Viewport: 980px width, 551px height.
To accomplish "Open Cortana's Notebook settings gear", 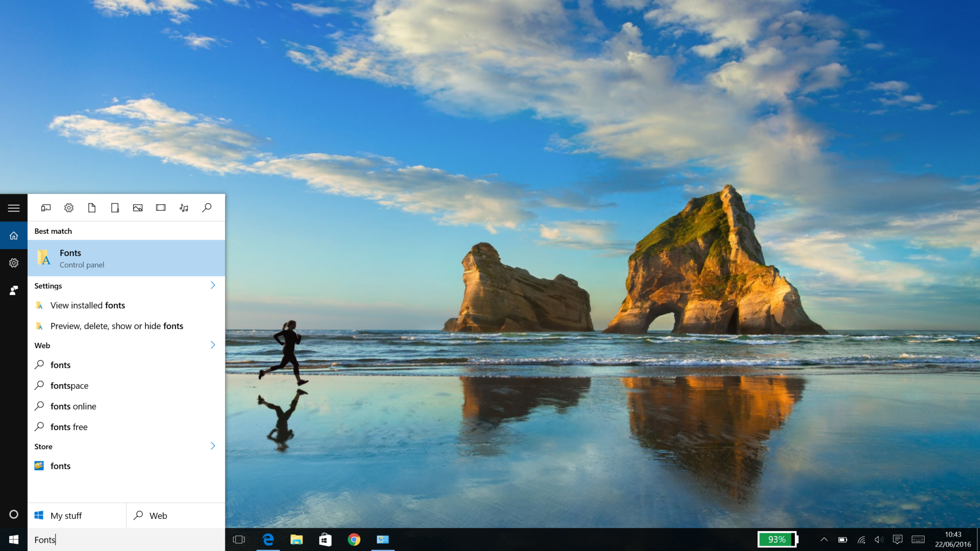I will point(13,263).
